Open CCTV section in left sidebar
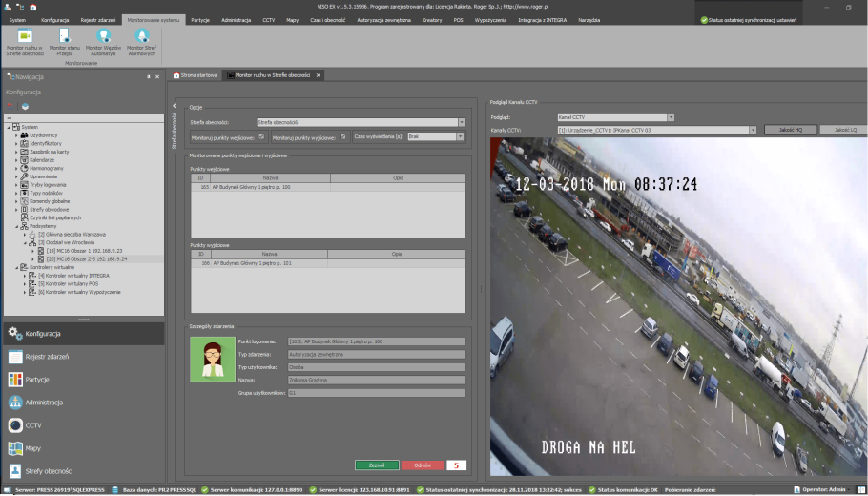This screenshot has width=868, height=496. click(x=33, y=425)
